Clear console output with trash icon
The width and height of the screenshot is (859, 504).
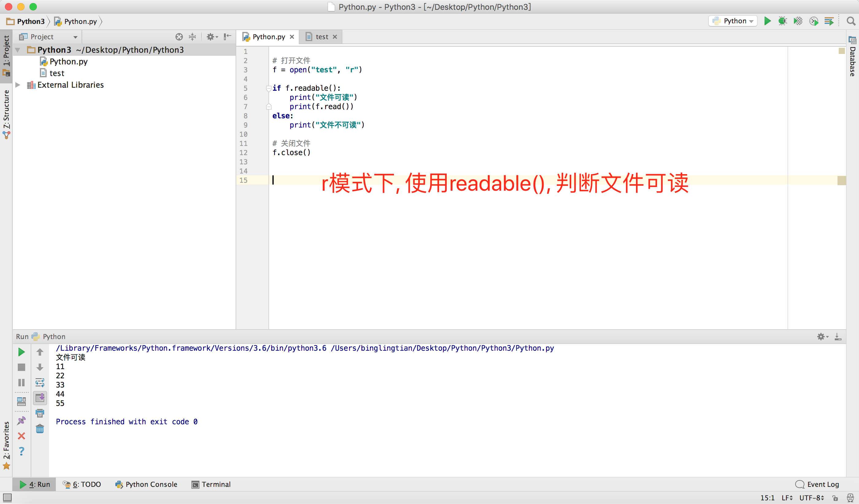[40, 428]
